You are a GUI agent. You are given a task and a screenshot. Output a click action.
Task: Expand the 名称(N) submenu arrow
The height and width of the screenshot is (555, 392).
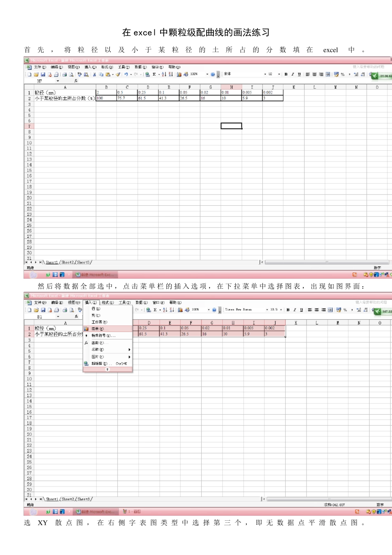(x=130, y=350)
